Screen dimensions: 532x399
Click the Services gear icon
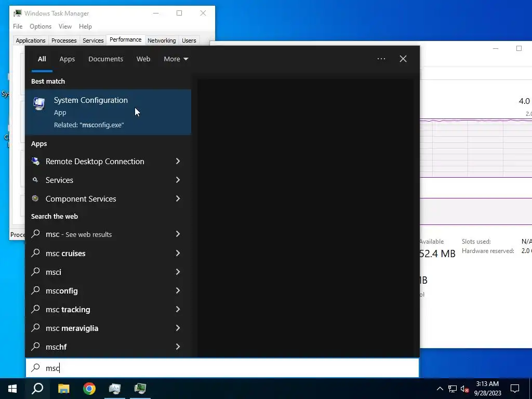coord(35,180)
